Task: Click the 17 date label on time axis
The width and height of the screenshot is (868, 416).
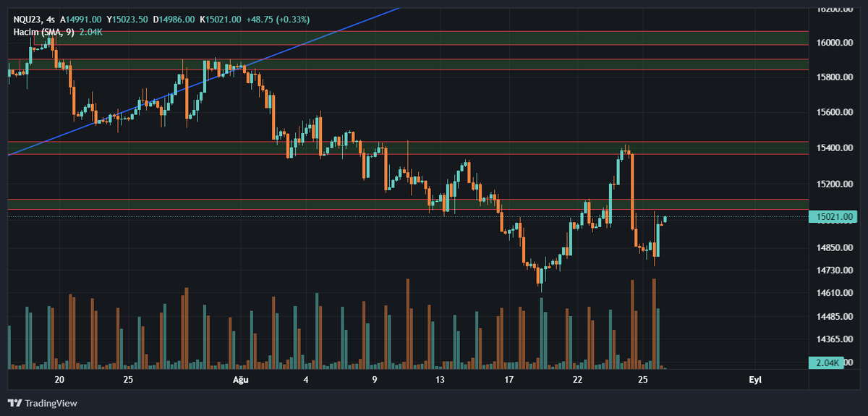Action: pos(509,380)
